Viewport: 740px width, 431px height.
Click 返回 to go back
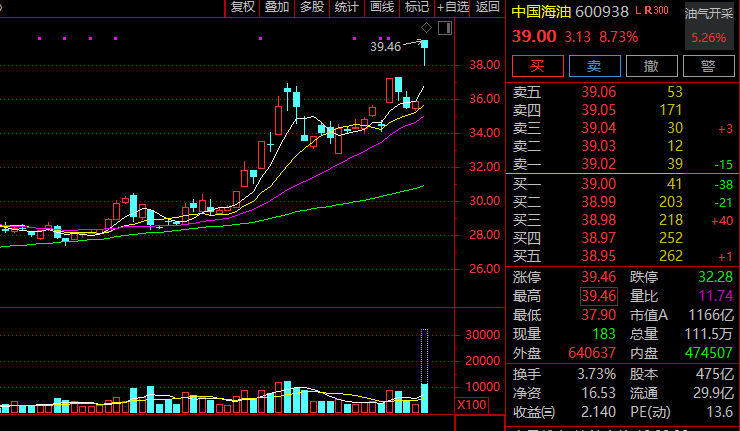coord(488,8)
